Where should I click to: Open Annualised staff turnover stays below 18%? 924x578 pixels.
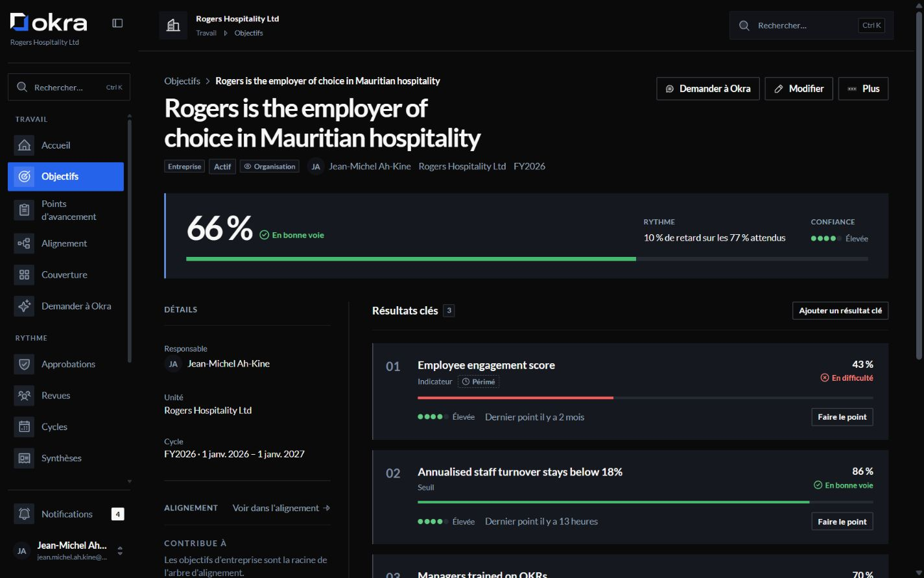pyautogui.click(x=520, y=472)
